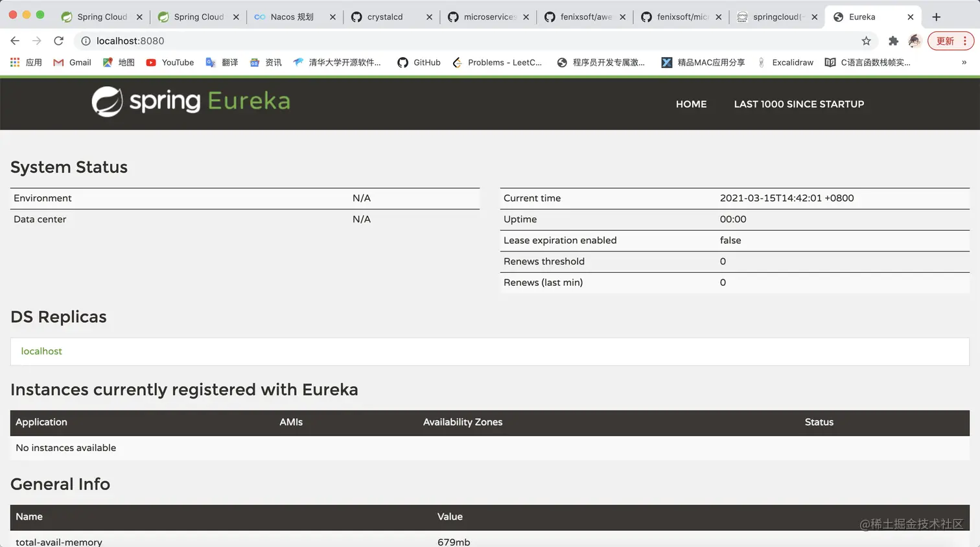Open the localhost DS replica link
Screen dimensions: 980x547
coord(41,351)
